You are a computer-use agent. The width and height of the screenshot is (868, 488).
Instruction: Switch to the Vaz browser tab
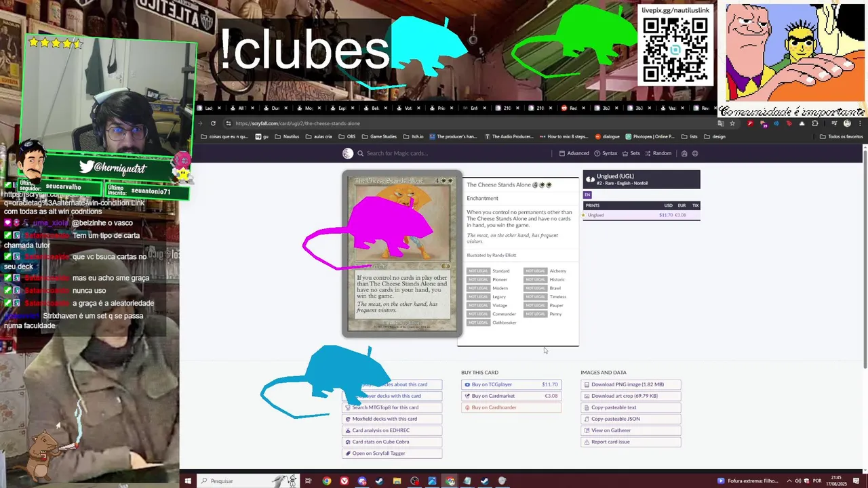672,108
